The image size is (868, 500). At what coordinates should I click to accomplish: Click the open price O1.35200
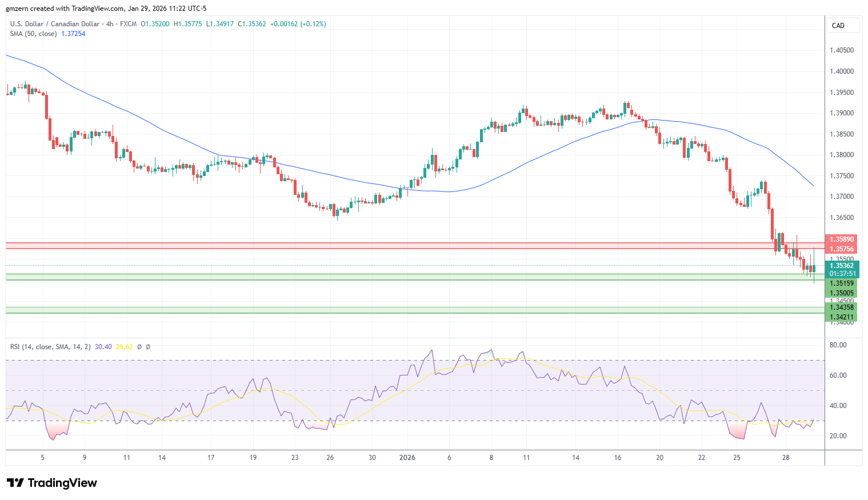[x=155, y=24]
